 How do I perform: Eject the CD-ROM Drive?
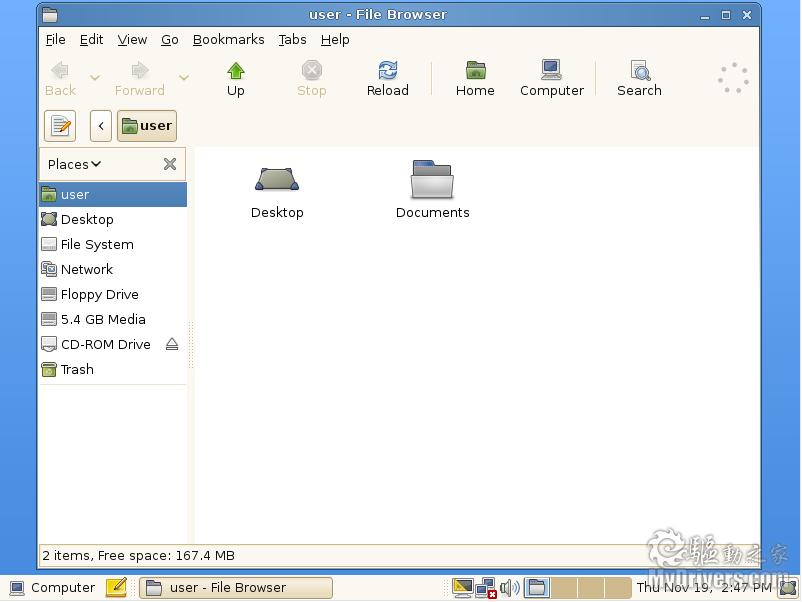point(172,344)
